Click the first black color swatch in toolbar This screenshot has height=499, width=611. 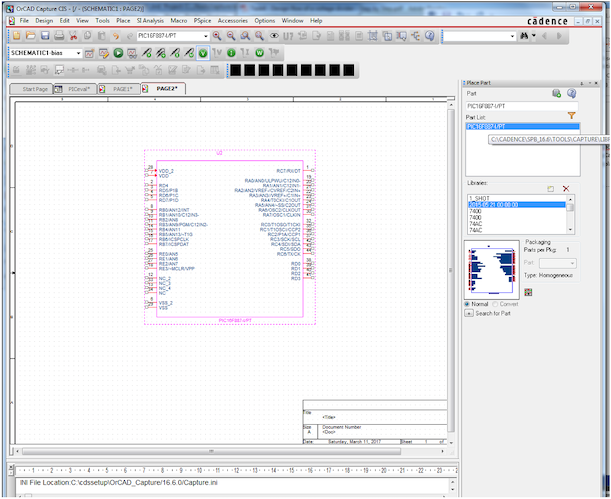(x=237, y=71)
